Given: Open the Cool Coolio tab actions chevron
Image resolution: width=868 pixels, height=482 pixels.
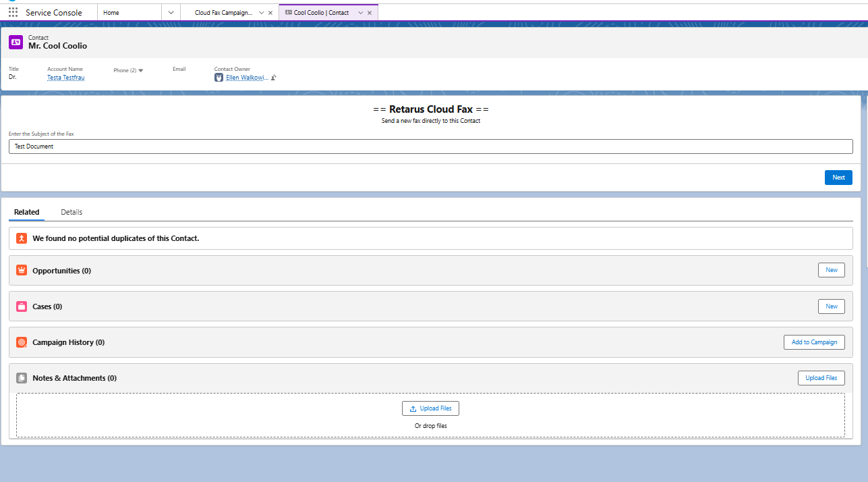Looking at the screenshot, I should pos(360,13).
